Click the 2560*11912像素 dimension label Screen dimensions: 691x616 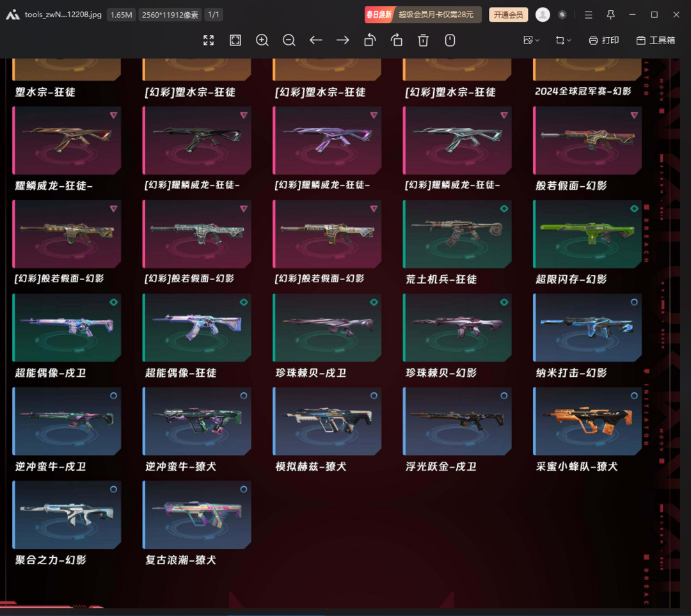(170, 15)
